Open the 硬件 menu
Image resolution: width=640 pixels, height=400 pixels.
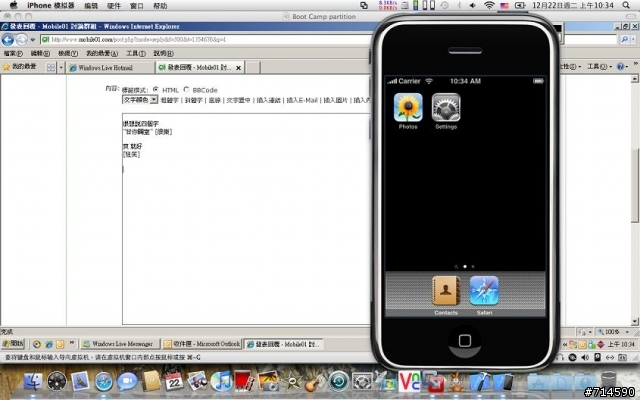coord(114,6)
